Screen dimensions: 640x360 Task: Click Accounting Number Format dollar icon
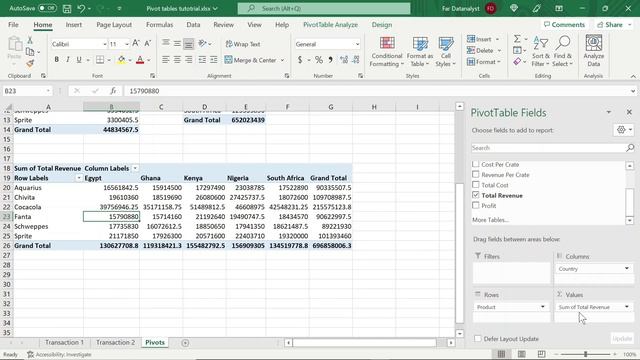(300, 60)
